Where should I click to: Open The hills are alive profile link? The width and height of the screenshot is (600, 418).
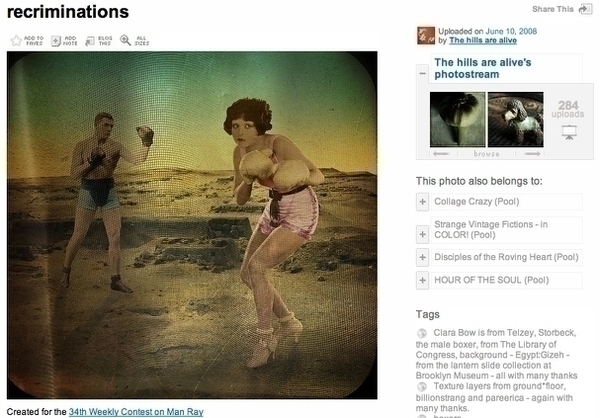pyautogui.click(x=483, y=41)
